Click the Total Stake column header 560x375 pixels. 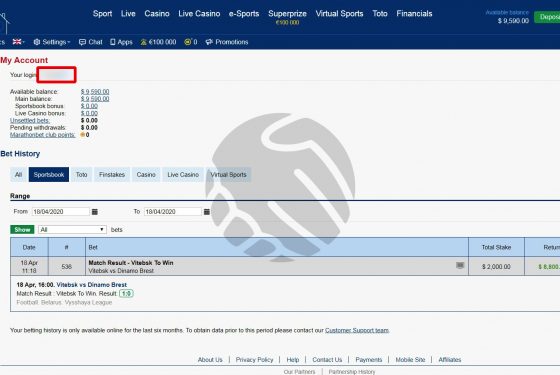[496, 247]
